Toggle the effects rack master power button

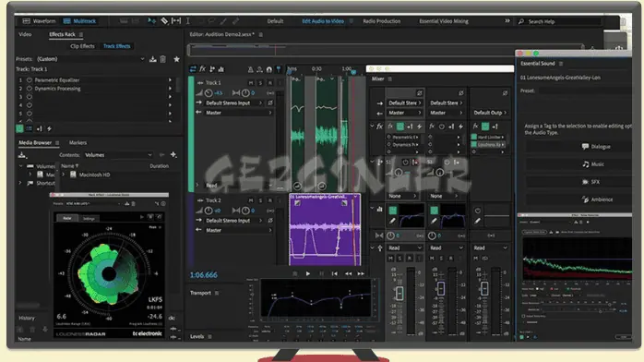pyautogui.click(x=19, y=128)
